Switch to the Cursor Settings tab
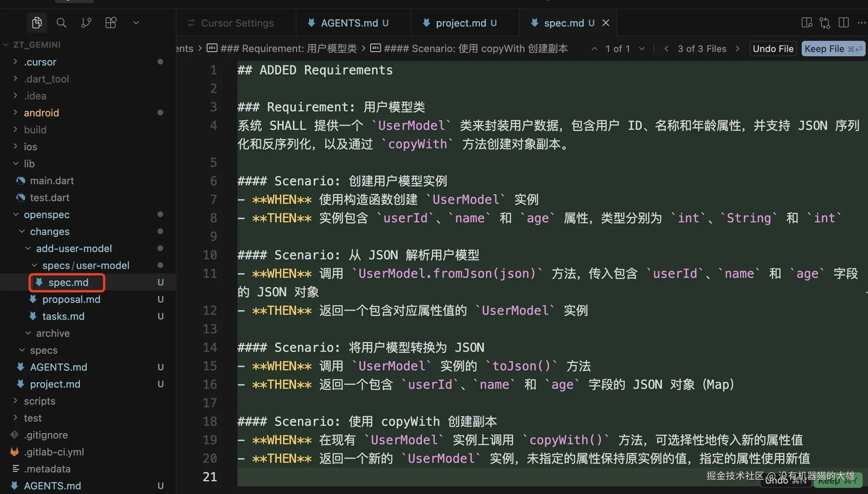 point(237,23)
